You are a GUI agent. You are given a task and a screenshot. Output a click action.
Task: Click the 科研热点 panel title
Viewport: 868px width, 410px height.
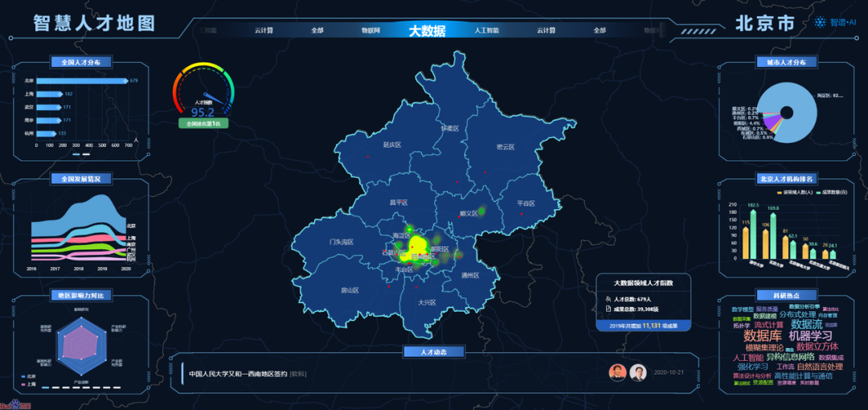(x=786, y=295)
